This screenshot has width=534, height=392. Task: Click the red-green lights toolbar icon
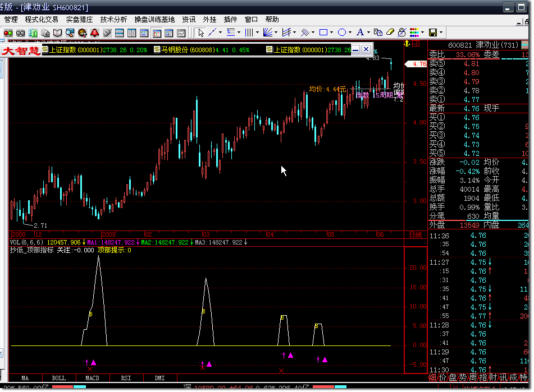click(8, 33)
